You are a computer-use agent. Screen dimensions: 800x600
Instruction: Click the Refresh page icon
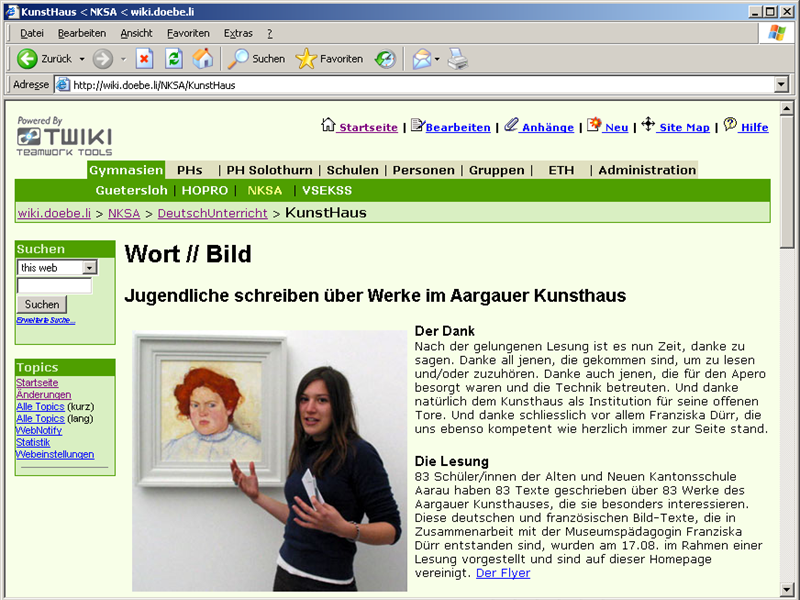pos(174,59)
